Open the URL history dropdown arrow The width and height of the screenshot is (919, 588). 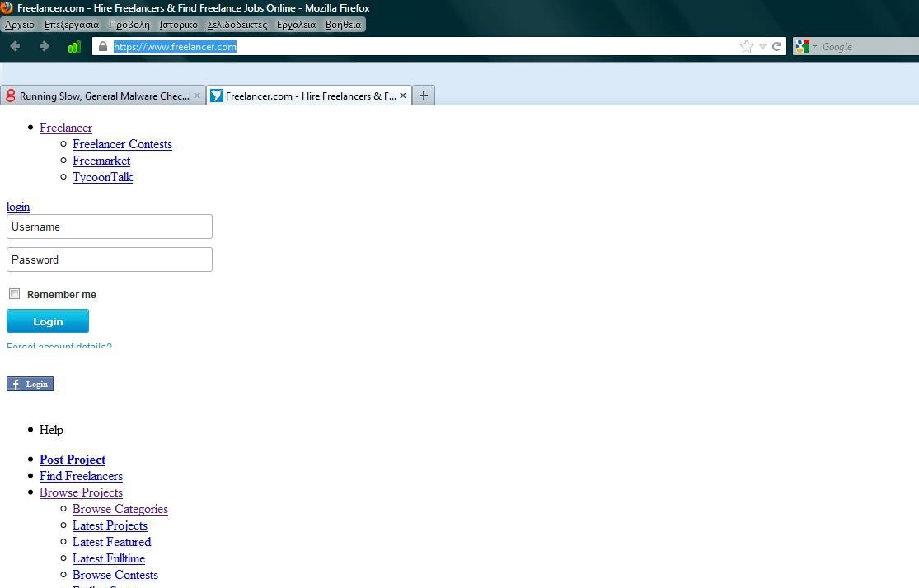[762, 46]
